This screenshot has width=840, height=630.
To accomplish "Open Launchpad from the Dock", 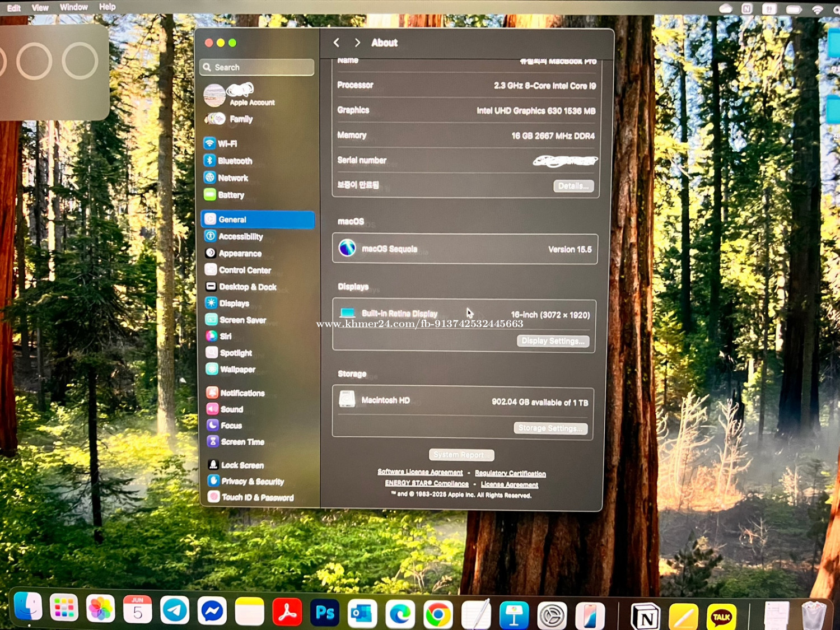I will click(x=64, y=608).
